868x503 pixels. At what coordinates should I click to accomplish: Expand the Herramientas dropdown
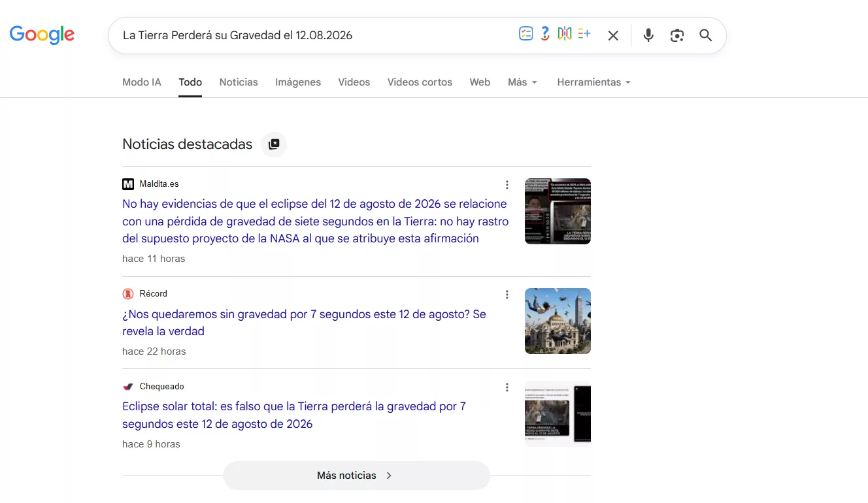click(593, 82)
